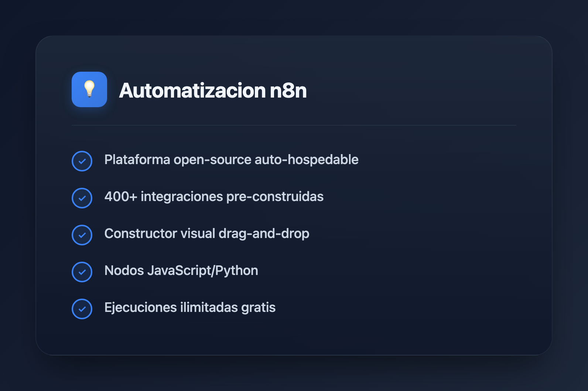Click the check icon beside 'Plataforma open-source auto-hospedable'
The image size is (588, 391).
coord(82,161)
